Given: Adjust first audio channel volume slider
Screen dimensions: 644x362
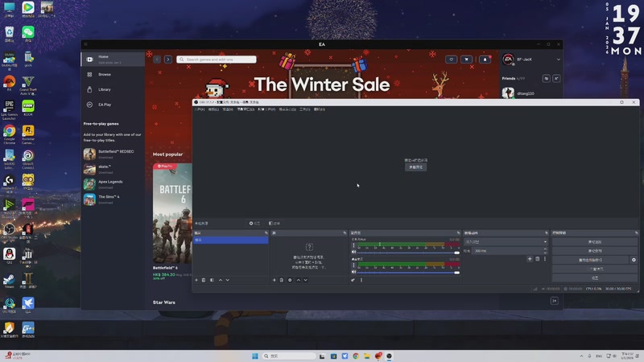Looking at the screenshot, I should tap(408, 253).
